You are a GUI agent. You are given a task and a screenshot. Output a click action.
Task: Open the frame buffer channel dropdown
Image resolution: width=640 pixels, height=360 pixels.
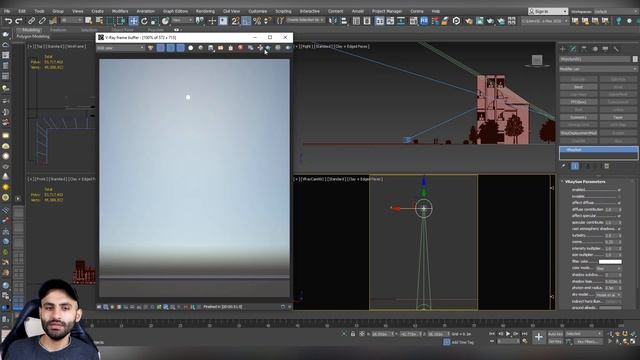pyautogui.click(x=120, y=48)
